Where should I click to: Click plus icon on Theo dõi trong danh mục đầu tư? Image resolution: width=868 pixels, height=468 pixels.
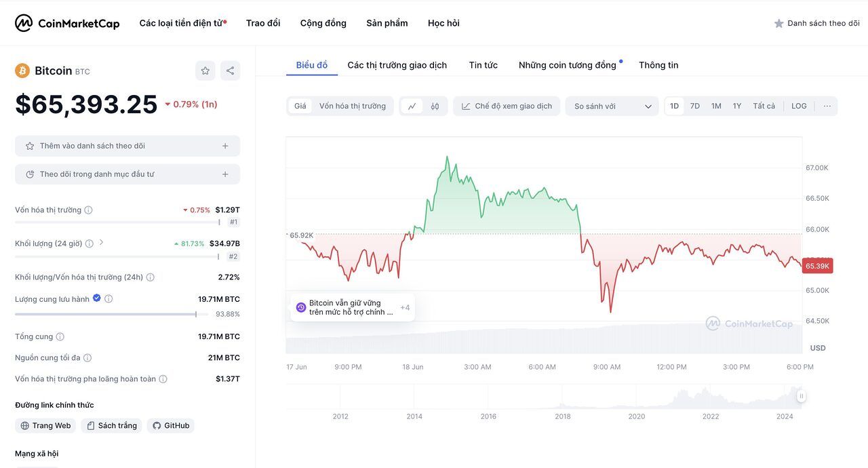(225, 174)
